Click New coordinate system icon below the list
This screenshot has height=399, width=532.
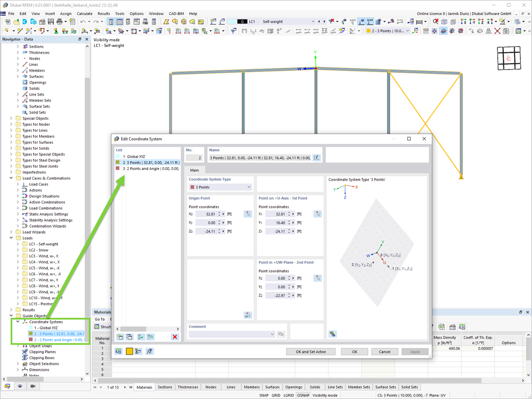(x=120, y=337)
